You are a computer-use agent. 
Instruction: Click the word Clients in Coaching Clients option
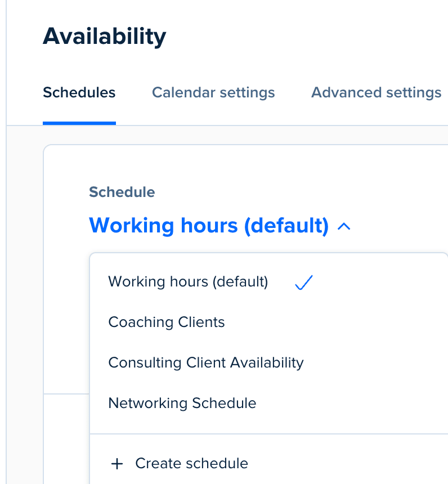(x=201, y=322)
